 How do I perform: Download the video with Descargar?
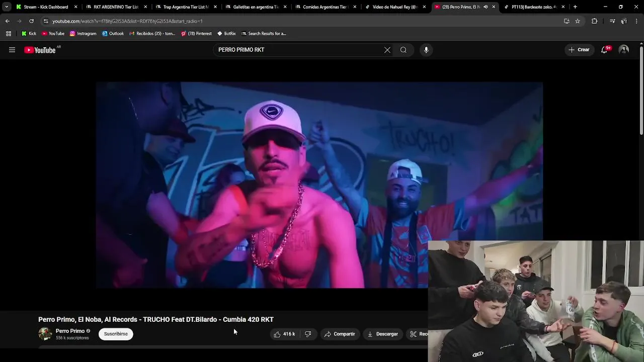382,334
